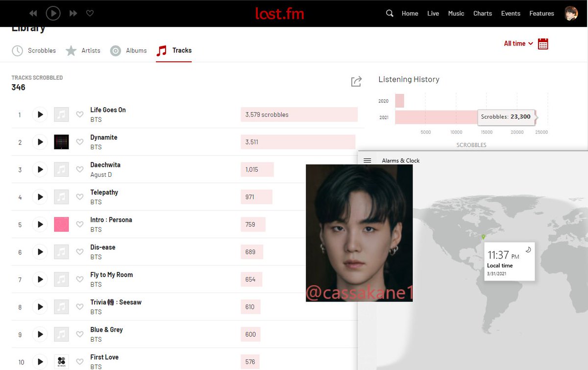The image size is (588, 370).
Task: Love the Life Goes On track
Action: point(79,115)
